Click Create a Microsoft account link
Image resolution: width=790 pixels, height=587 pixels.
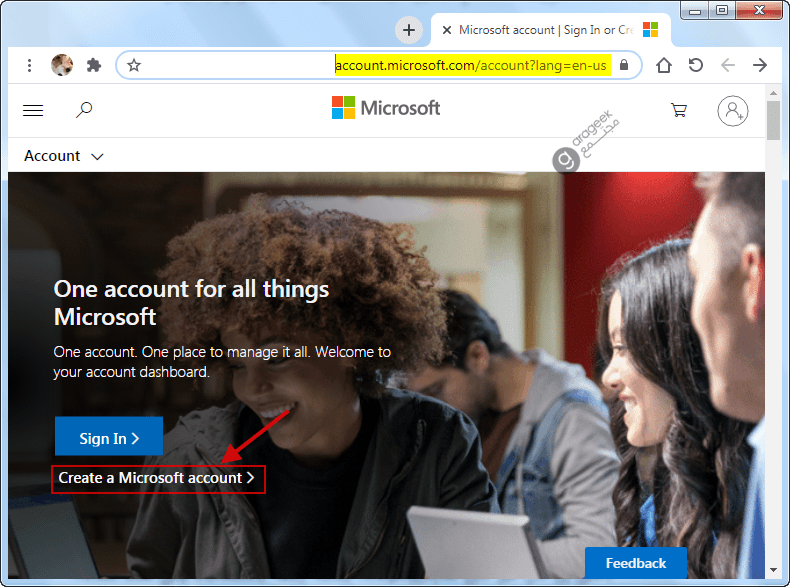pos(158,479)
